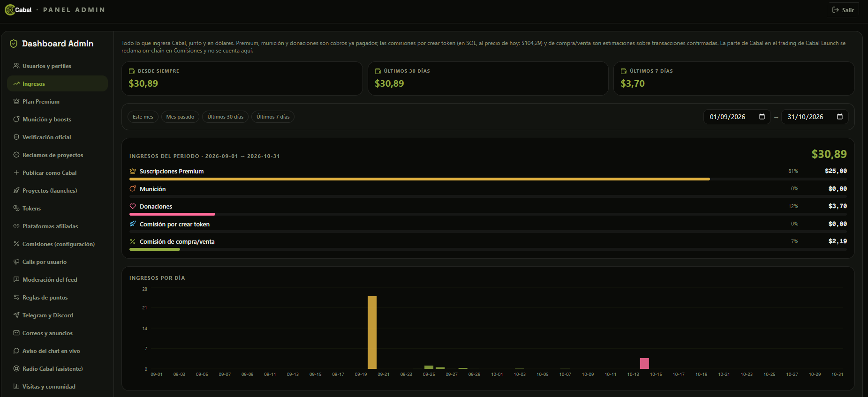Click the Munición y boosts sidebar icon
868x397 pixels.
[16, 120]
